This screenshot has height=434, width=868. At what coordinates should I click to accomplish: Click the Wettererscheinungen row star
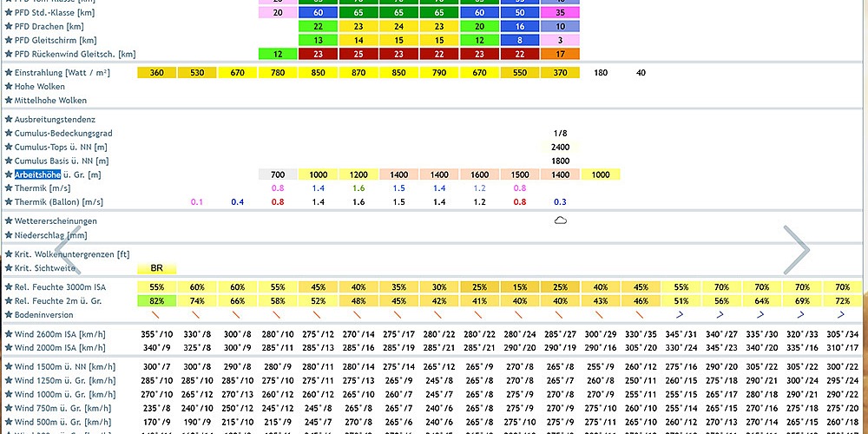tap(9, 220)
